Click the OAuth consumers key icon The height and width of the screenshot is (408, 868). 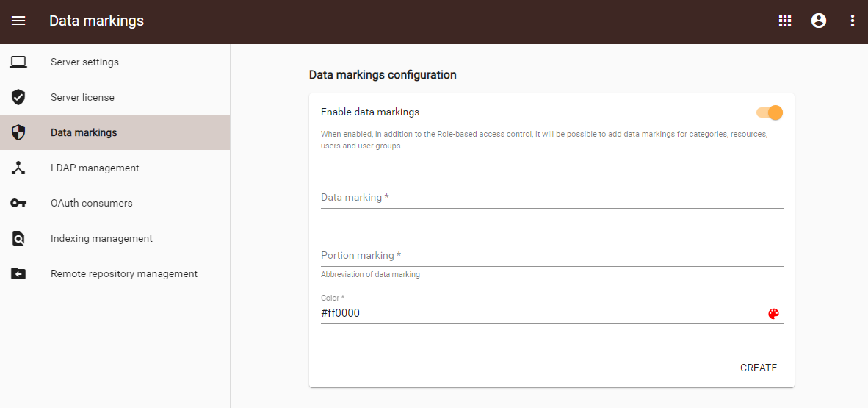coord(18,203)
